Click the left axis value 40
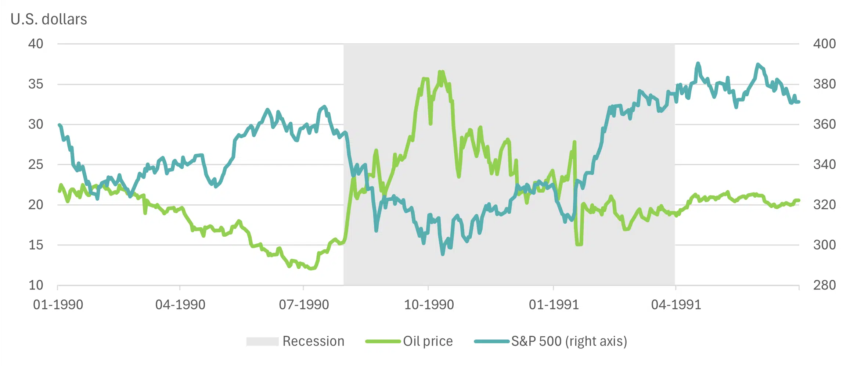This screenshot has height=366, width=868. (x=36, y=44)
